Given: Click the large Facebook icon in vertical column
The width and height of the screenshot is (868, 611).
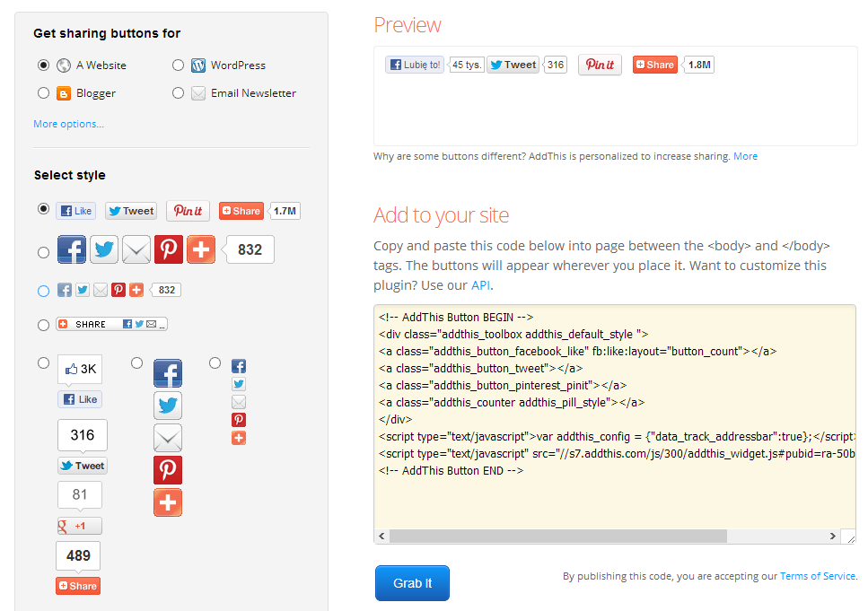Looking at the screenshot, I should point(168,373).
